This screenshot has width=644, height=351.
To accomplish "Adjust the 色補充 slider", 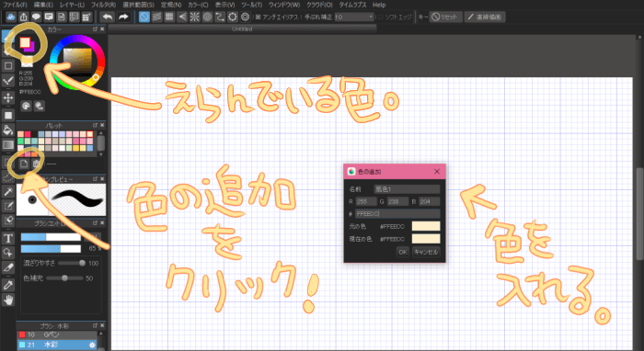I will pyautogui.click(x=65, y=278).
